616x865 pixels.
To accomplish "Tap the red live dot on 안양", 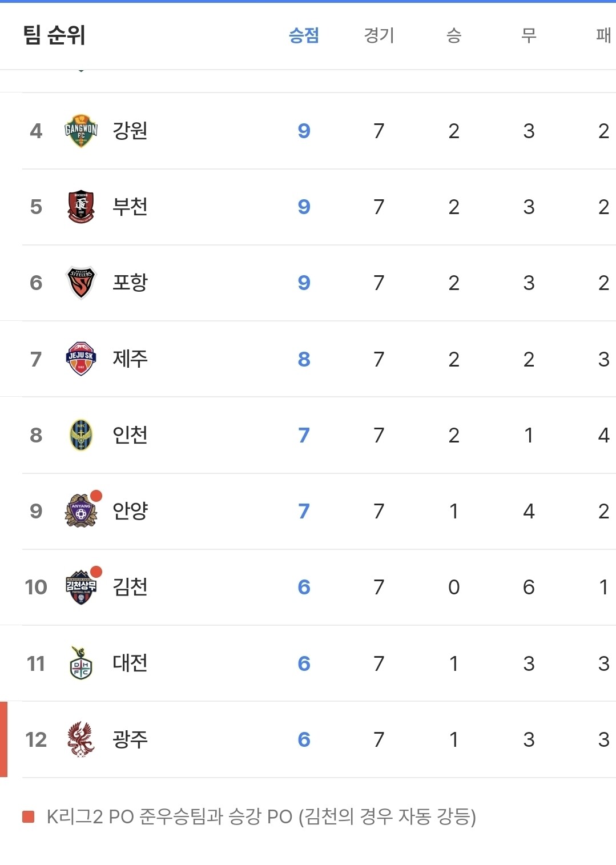I will (x=96, y=496).
